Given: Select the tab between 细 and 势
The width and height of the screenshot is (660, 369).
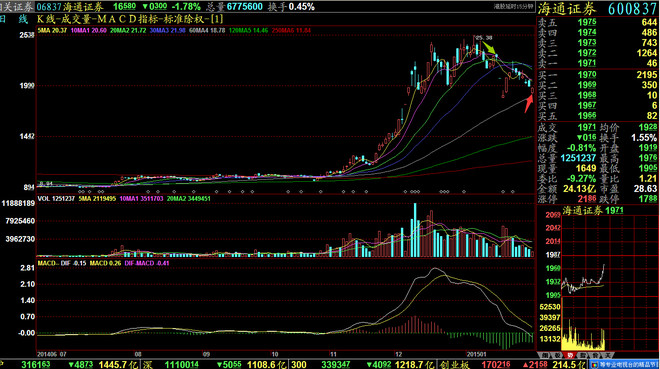Looking at the screenshot, I should tap(558, 356).
